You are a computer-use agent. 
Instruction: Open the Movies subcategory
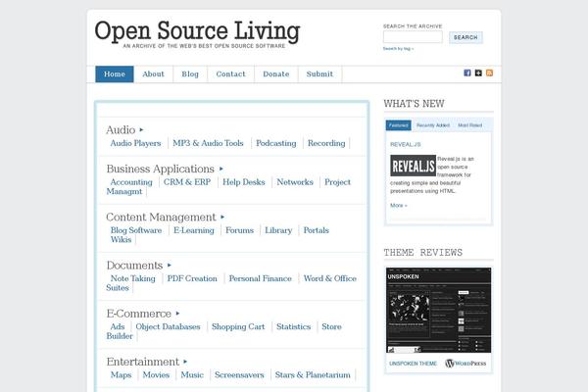[x=156, y=375]
